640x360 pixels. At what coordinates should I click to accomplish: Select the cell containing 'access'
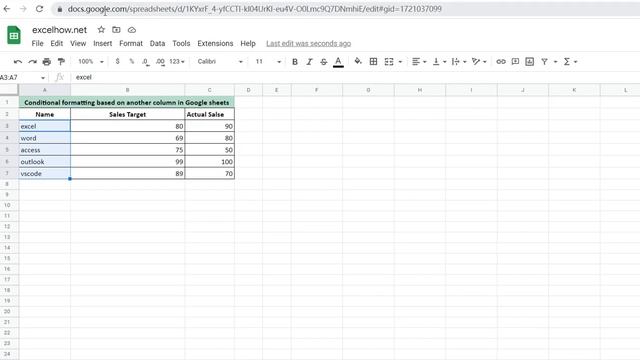(44, 150)
